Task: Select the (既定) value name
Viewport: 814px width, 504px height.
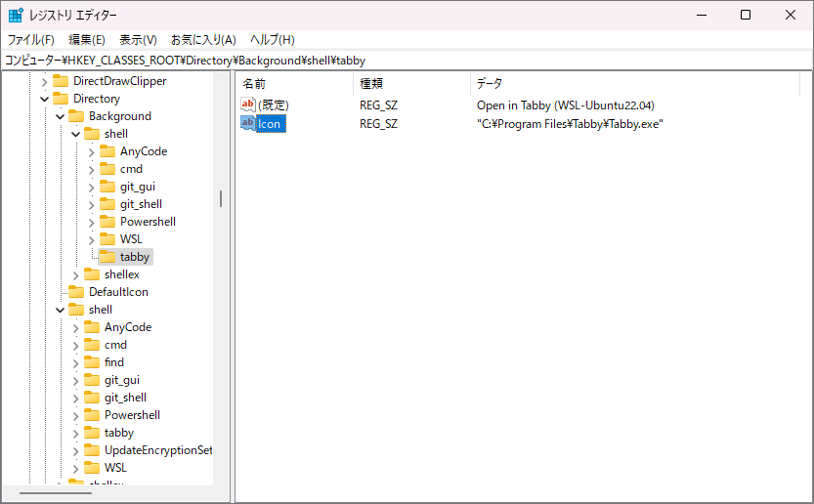Action: (273, 105)
